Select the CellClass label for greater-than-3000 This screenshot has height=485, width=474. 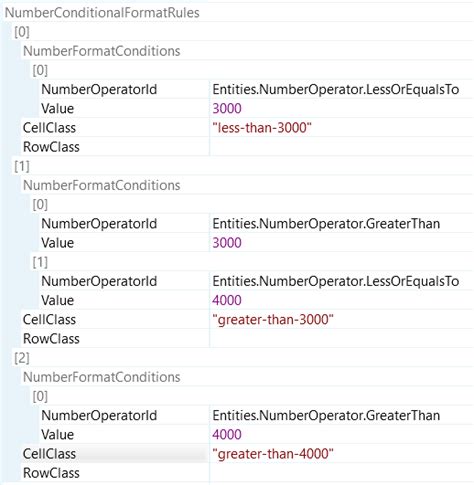tap(49, 320)
